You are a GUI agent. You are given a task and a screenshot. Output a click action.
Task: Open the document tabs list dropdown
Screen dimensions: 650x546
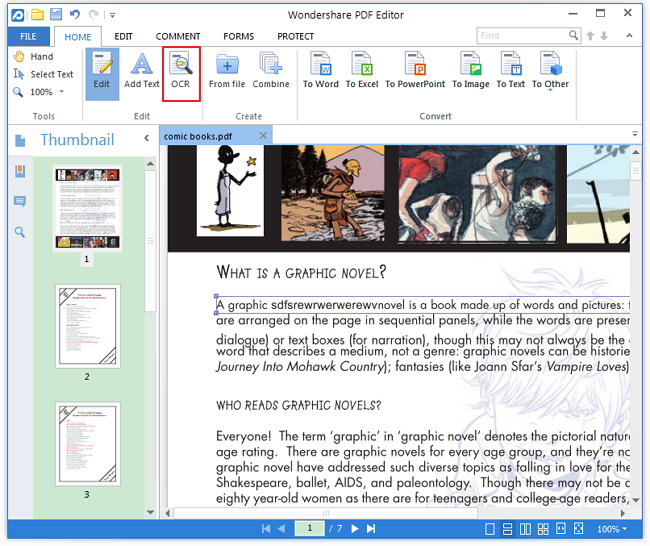click(x=635, y=134)
